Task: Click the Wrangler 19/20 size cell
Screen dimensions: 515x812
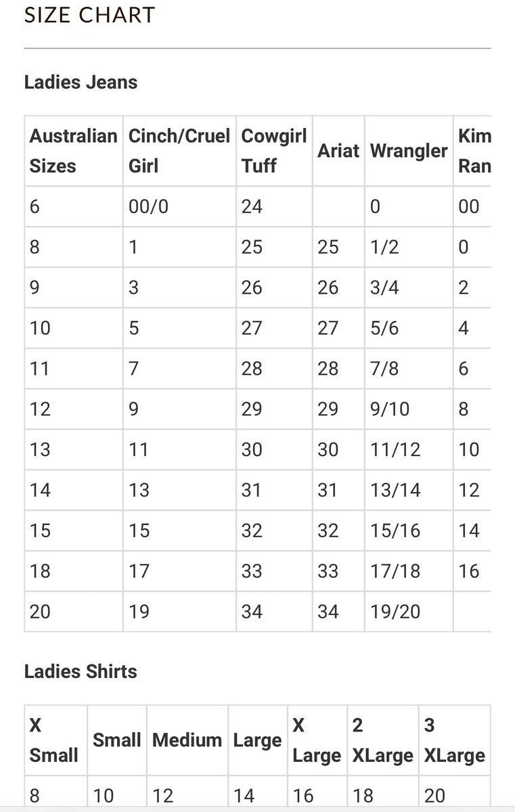Action: tap(395, 612)
